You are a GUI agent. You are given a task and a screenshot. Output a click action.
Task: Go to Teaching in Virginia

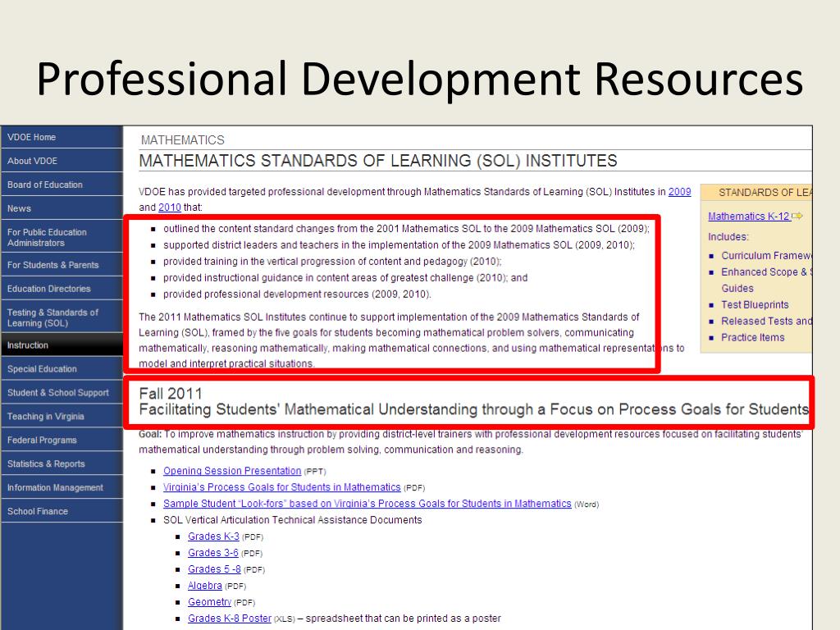point(62,416)
